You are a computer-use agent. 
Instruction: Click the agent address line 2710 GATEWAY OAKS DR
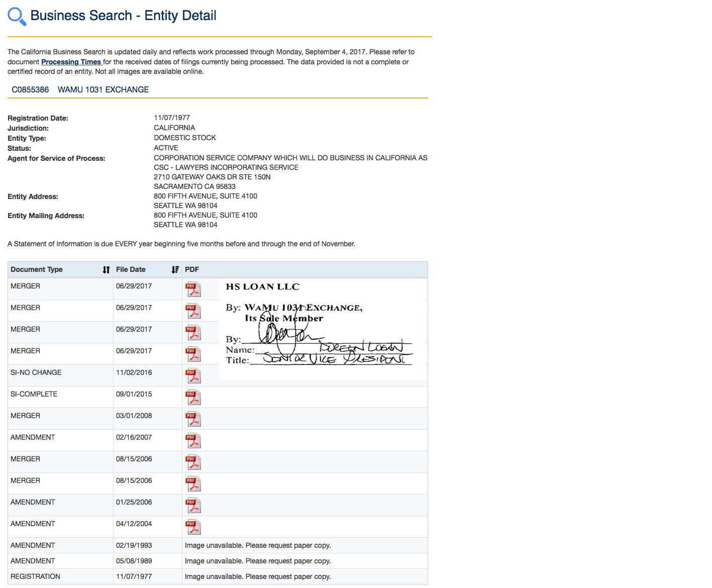212,177
